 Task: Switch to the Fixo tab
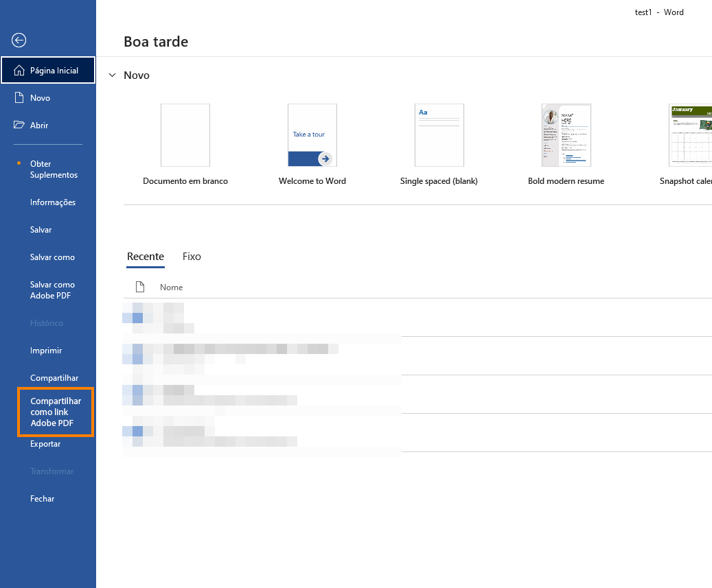point(192,256)
